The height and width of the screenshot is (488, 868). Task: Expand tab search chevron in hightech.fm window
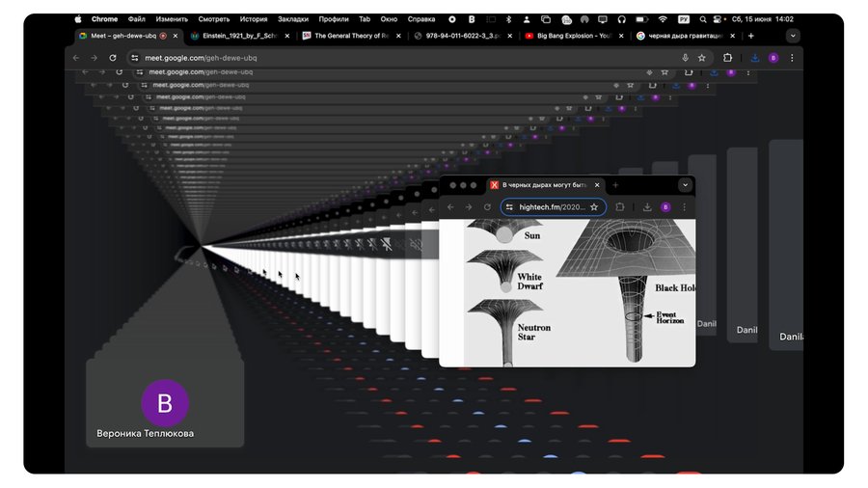[x=685, y=185]
